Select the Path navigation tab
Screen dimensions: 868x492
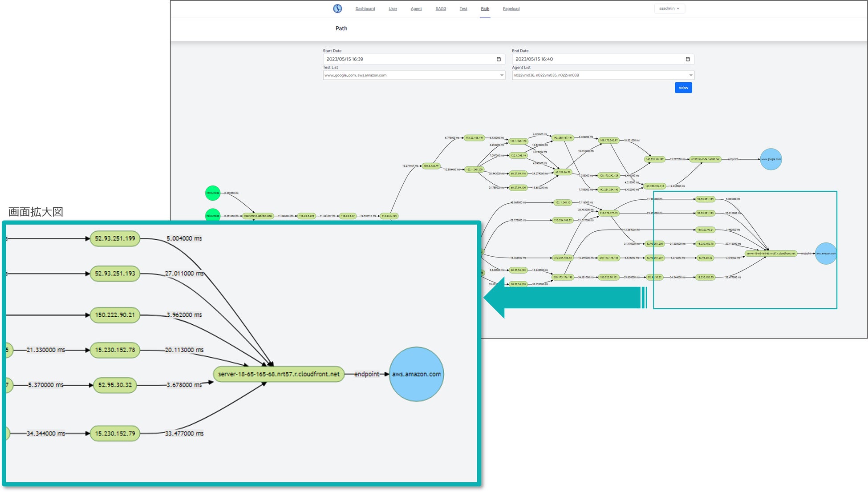tap(485, 9)
